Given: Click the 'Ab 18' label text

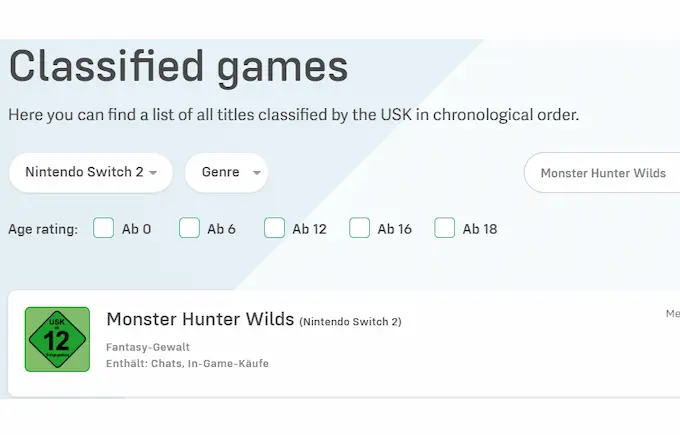Looking at the screenshot, I should 480,229.
